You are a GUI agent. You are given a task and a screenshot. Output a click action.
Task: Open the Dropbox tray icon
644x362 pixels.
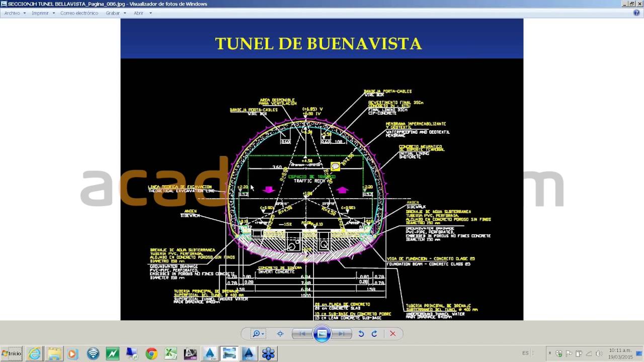(558, 353)
